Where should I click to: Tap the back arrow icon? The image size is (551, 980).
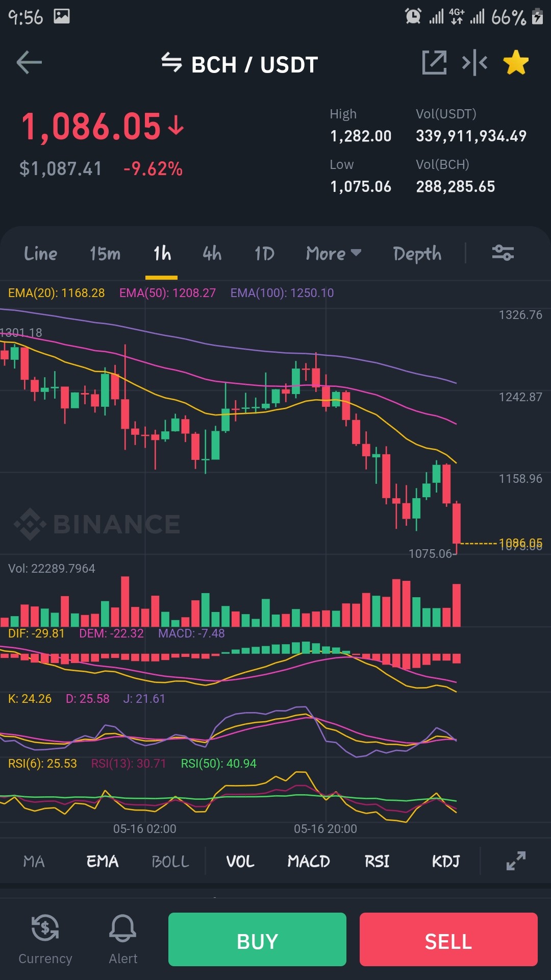pos(29,63)
